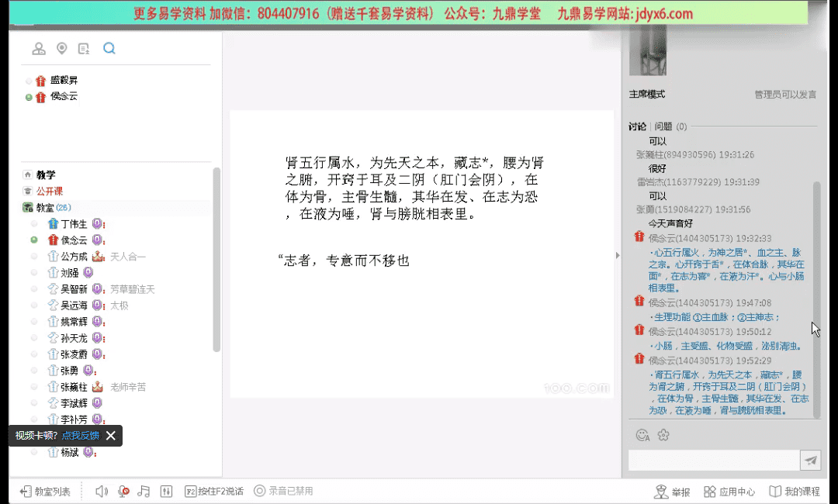Expand the 教学 tree section

point(45,174)
